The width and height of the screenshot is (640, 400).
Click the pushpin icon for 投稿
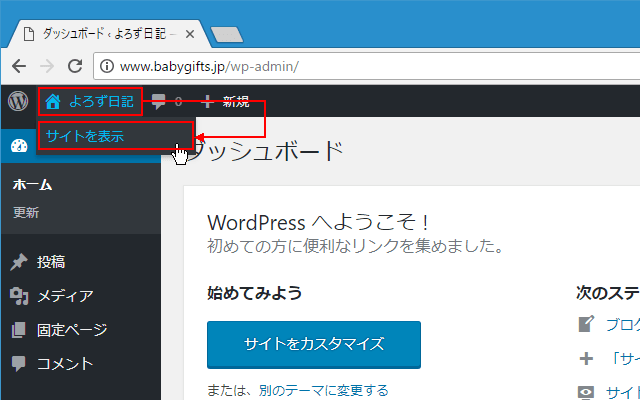(19, 262)
